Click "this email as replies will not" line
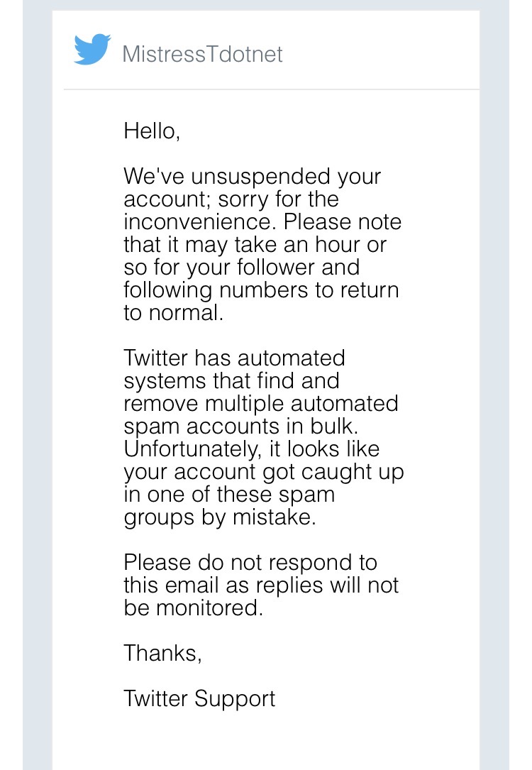 pos(261,585)
